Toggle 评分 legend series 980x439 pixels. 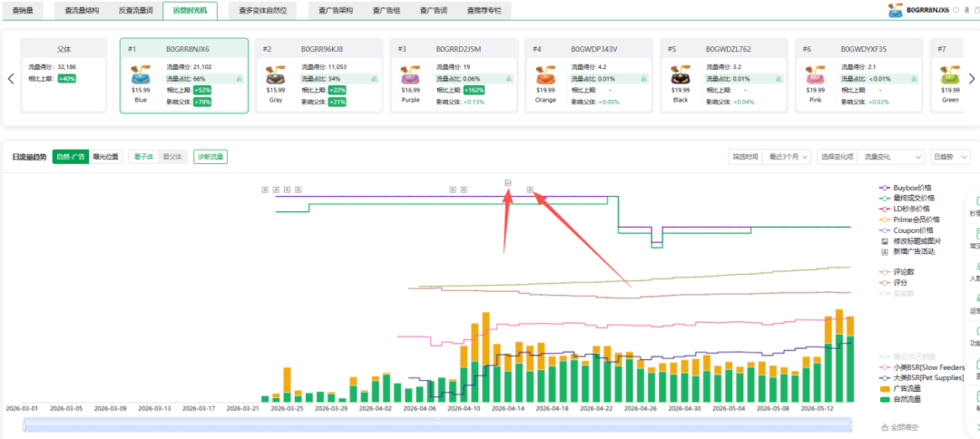[x=893, y=283]
